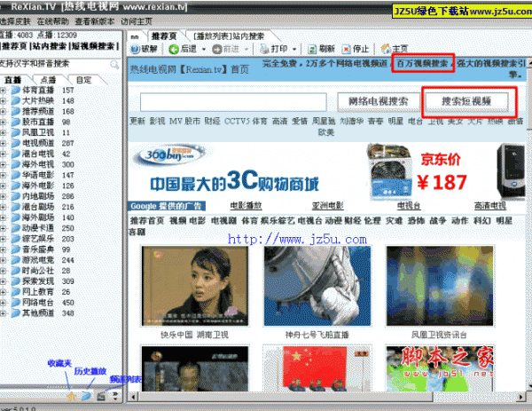Open the 查看新版本 menu
This screenshot has width=532, height=411.
(95, 21)
